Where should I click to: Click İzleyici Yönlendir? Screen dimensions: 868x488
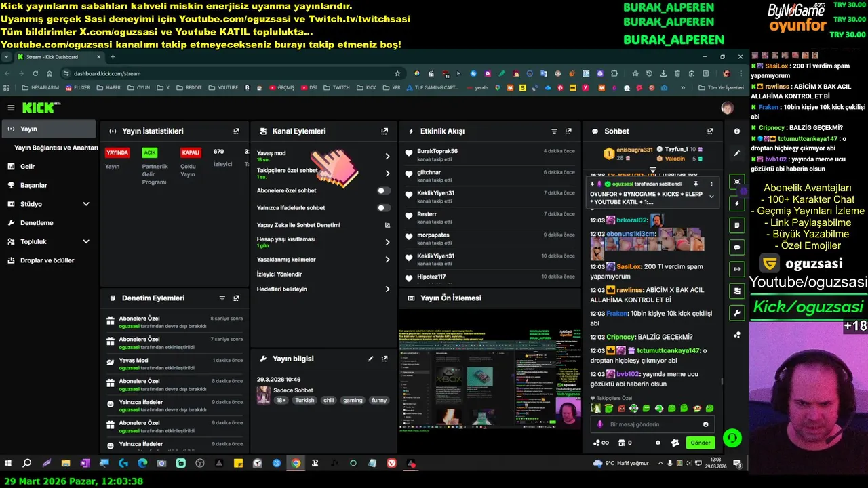(x=279, y=274)
